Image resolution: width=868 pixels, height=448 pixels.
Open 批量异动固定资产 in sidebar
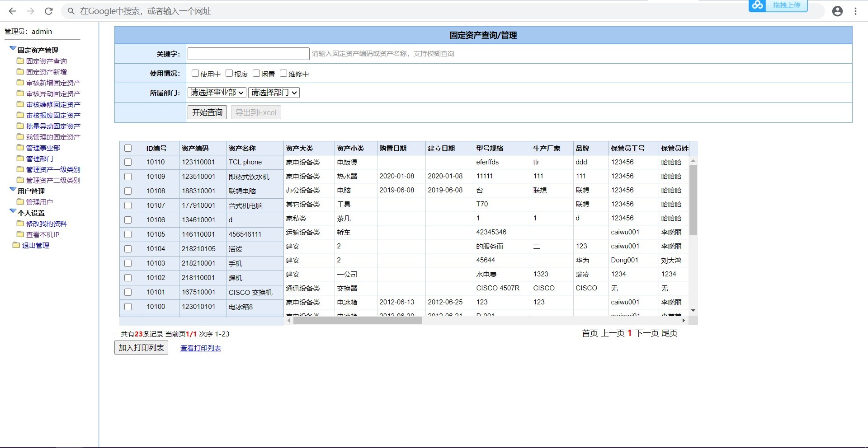53,126
